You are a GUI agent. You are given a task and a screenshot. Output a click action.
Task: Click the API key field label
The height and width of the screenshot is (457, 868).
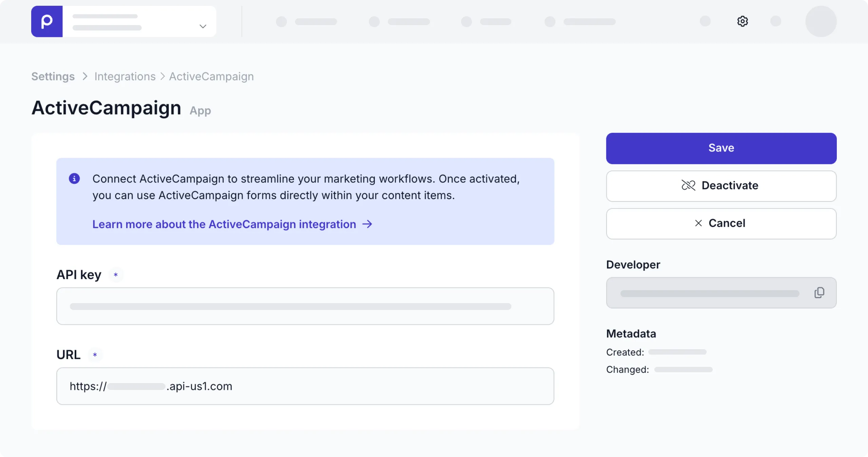(x=79, y=275)
